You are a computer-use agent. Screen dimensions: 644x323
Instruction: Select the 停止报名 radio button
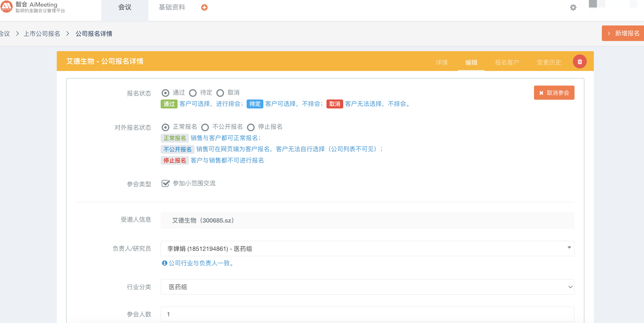251,127
